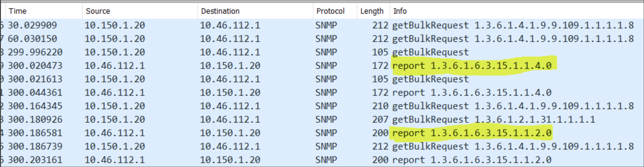The width and height of the screenshot is (644, 167).
Task: Click source IP of the 300.186581 packet
Action: (x=114, y=133)
